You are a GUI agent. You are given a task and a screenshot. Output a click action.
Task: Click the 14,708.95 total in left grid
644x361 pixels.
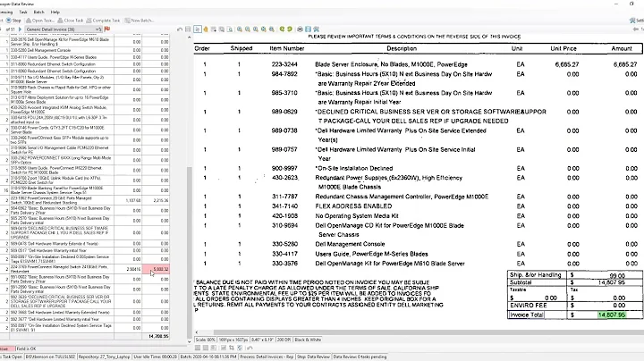tap(158, 336)
